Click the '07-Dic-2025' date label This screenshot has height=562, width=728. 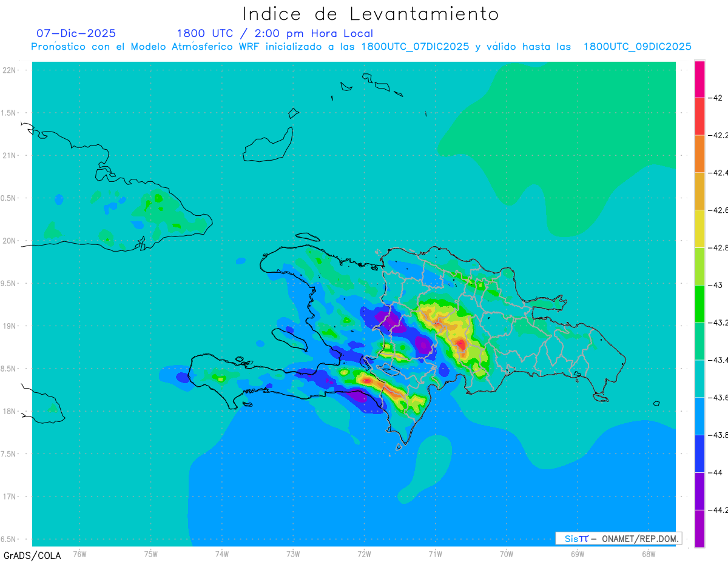pos(76,33)
